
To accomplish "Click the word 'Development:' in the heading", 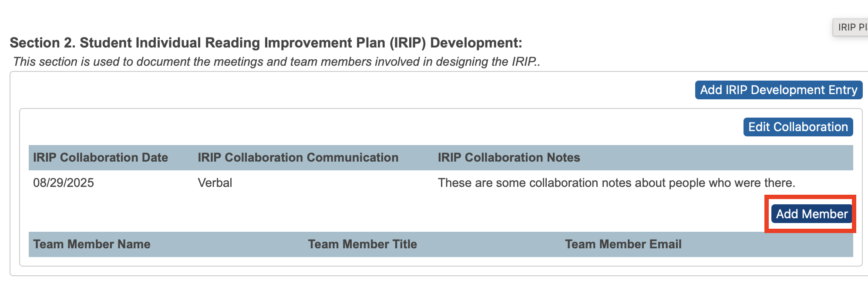I will click(x=476, y=43).
